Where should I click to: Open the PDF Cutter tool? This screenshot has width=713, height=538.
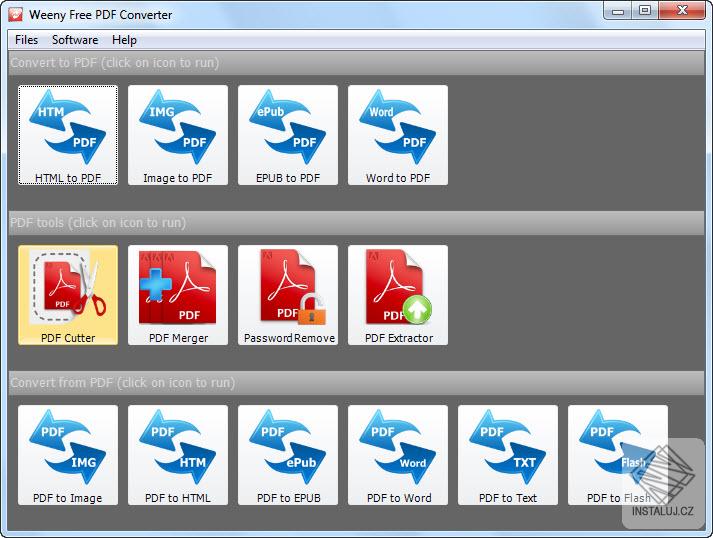(x=68, y=295)
